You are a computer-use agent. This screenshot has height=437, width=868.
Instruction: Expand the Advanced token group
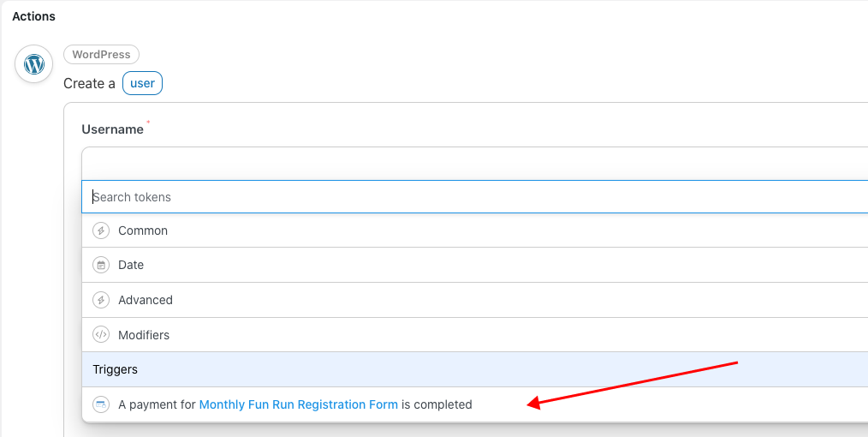coord(146,300)
